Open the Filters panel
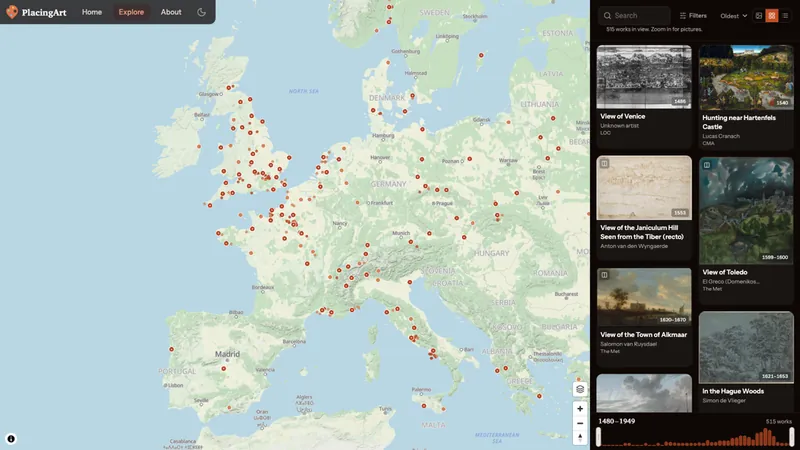The width and height of the screenshot is (800, 450). point(693,16)
